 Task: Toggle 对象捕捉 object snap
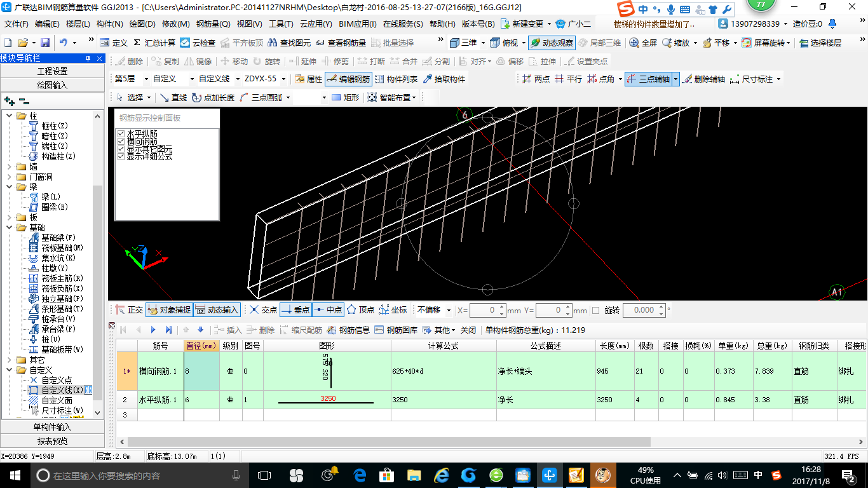pyautogui.click(x=169, y=310)
